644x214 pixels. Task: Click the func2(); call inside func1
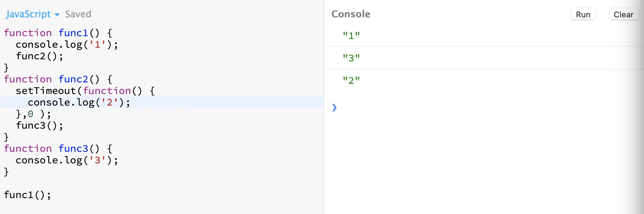[39, 56]
